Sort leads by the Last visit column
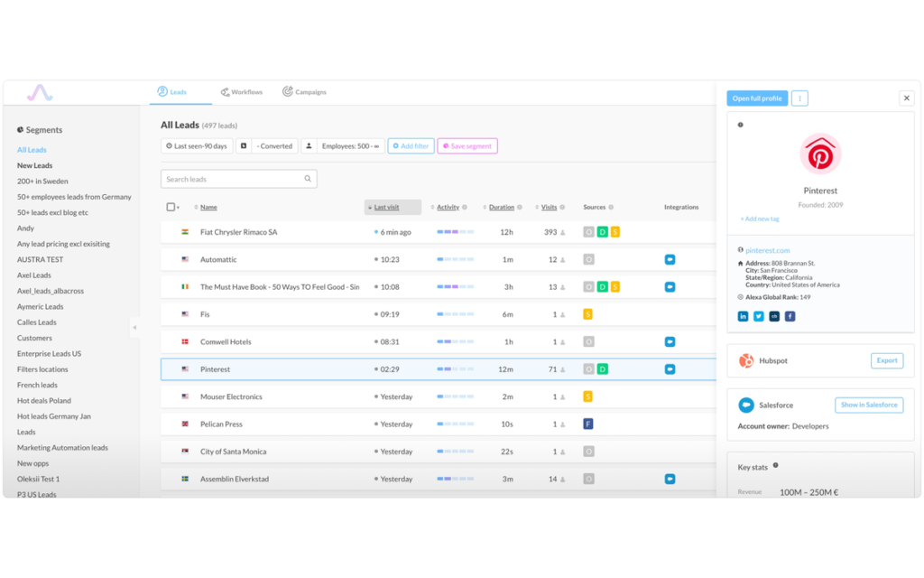Viewport: 924px width, 578px height. (x=386, y=207)
